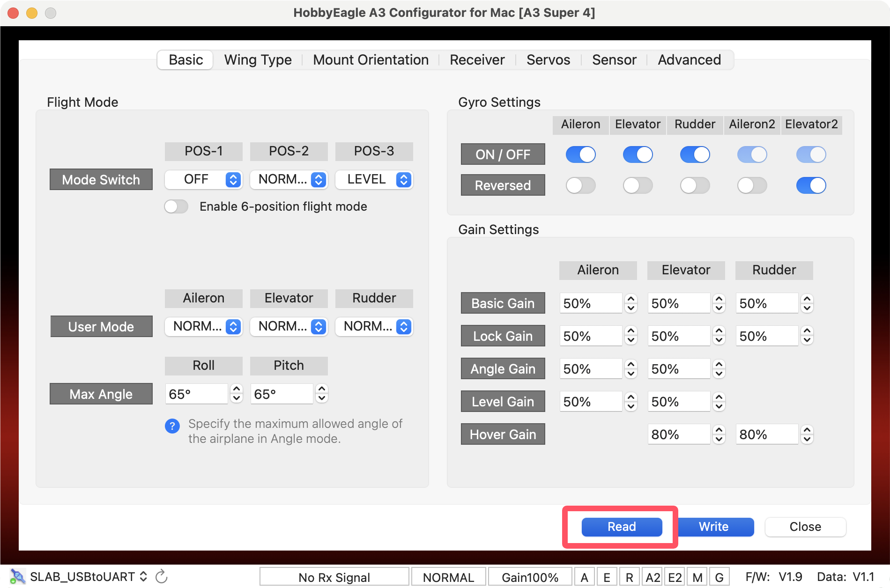Click the G status indicator box
This screenshot has width=890, height=588.
(x=719, y=577)
